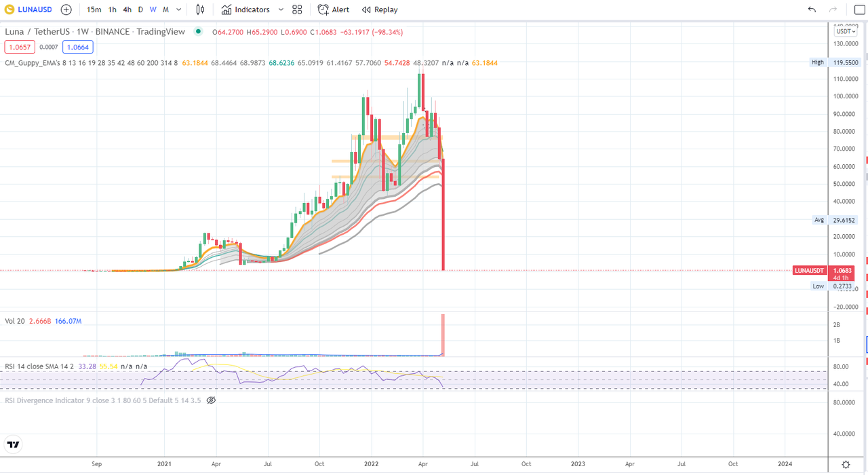Select the RSI 14 close SMA legend

pos(39,366)
